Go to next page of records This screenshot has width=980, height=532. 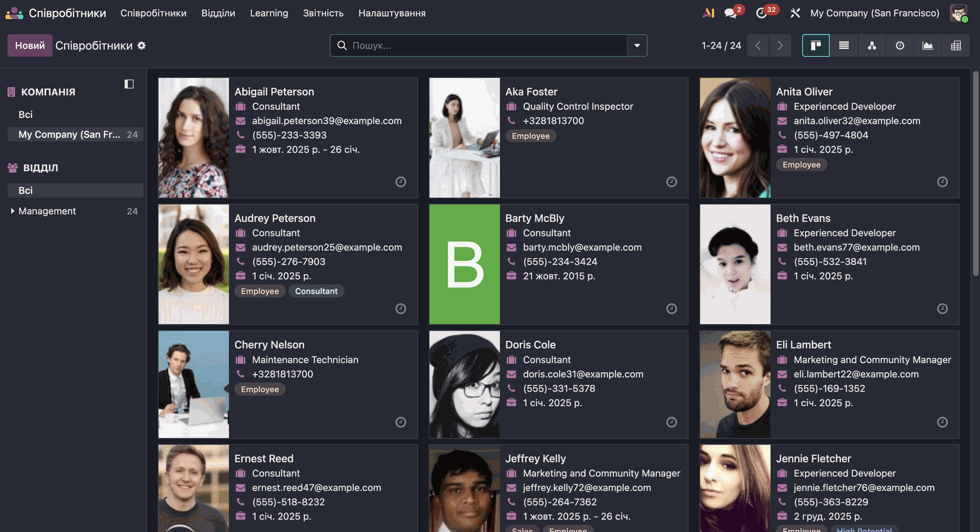click(x=780, y=45)
